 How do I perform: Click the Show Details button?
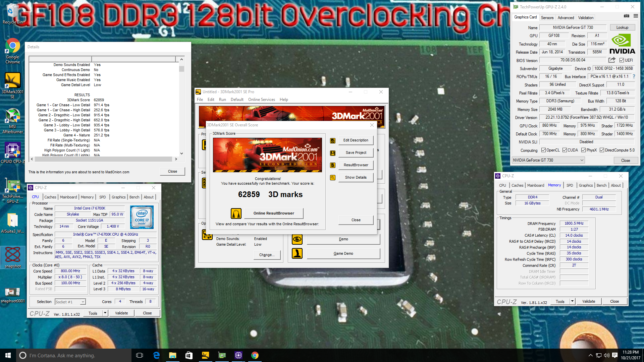click(356, 177)
